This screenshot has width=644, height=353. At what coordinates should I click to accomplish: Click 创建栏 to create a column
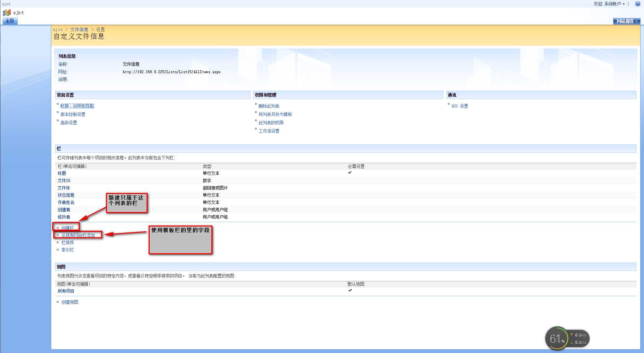click(68, 228)
